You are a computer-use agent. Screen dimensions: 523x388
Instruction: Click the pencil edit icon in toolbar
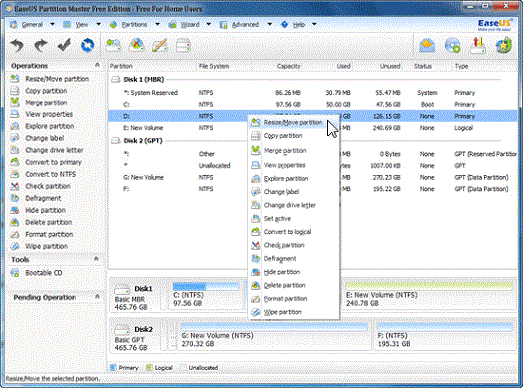coord(160,45)
